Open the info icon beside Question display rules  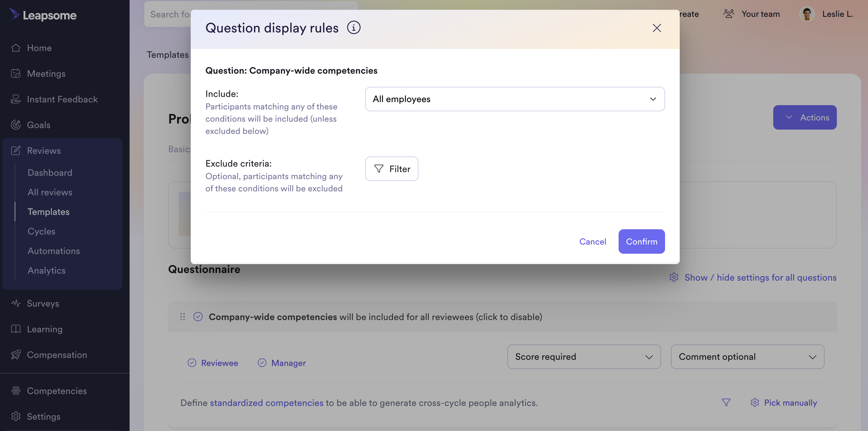(x=354, y=28)
